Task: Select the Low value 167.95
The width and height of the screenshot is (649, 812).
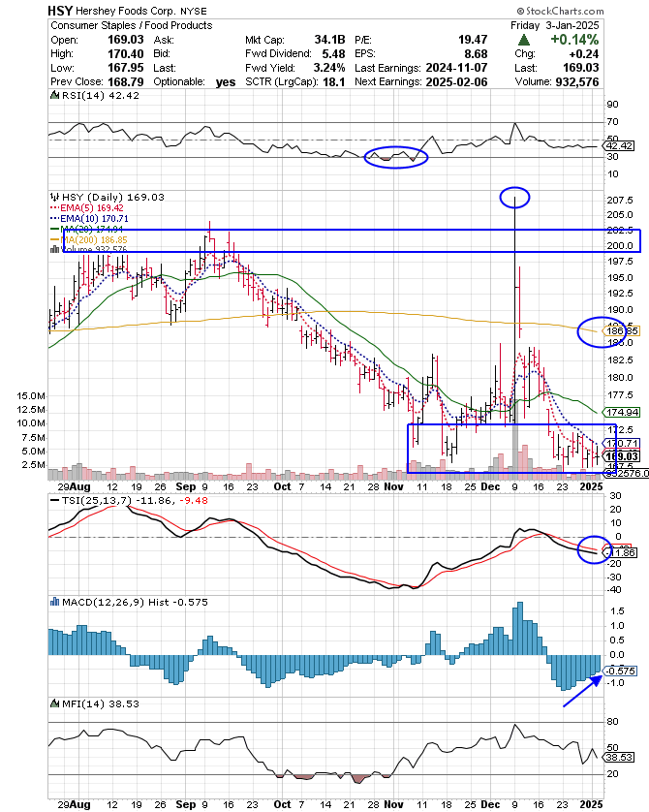Action: (x=125, y=68)
